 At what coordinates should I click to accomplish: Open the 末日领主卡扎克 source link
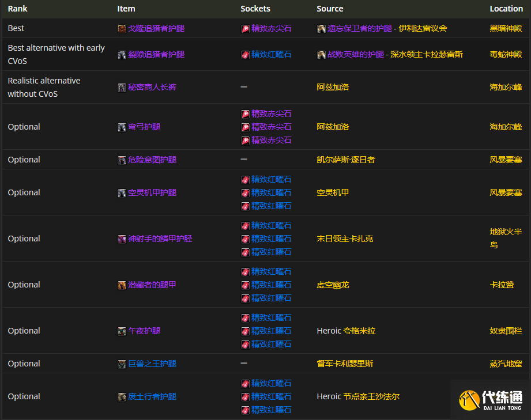click(x=345, y=239)
